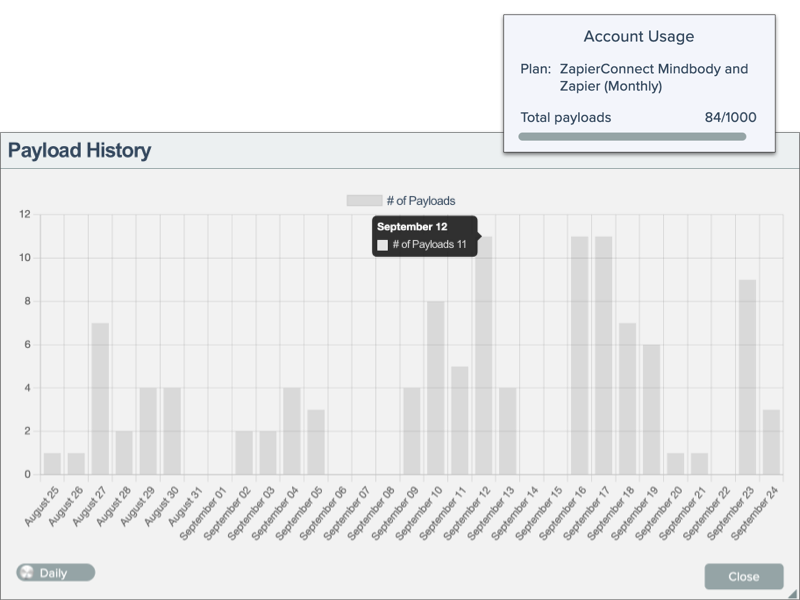Click the Close button
This screenshot has width=800, height=600.
(743, 576)
